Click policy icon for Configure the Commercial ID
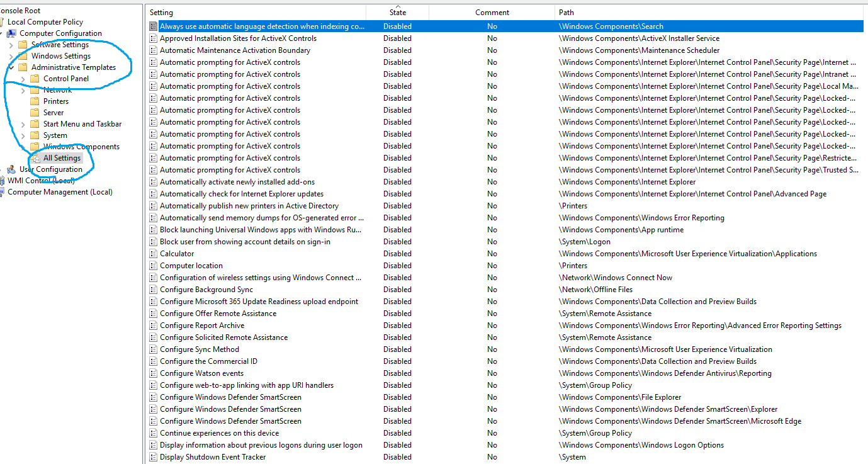 (154, 361)
